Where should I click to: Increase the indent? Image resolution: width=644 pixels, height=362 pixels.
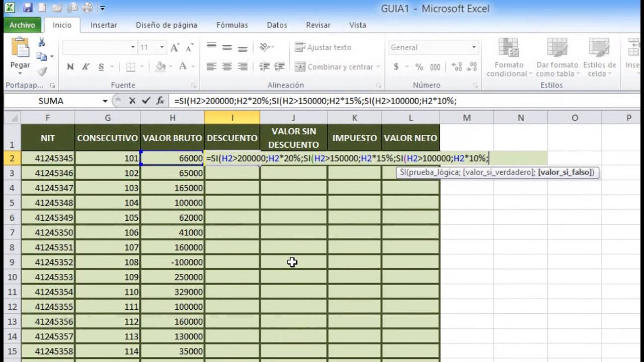click(x=280, y=66)
